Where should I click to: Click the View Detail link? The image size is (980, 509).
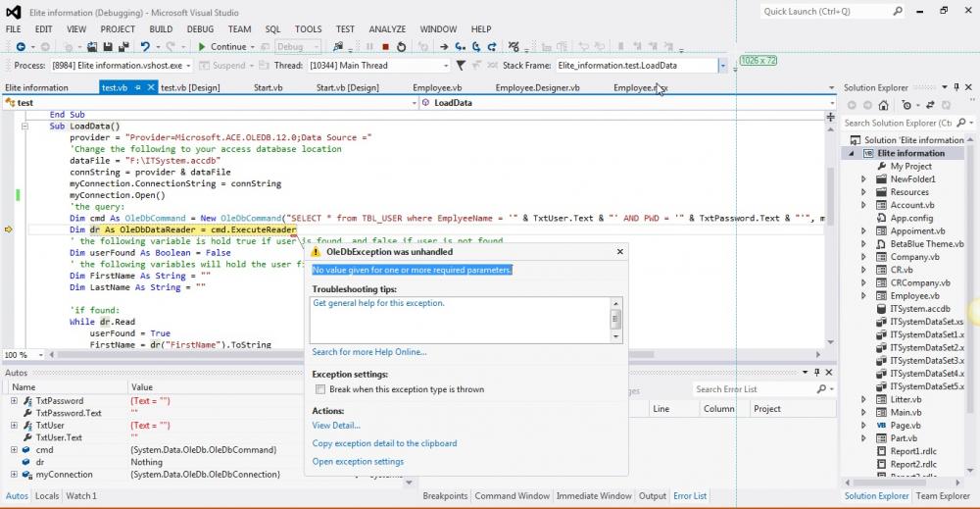point(336,426)
